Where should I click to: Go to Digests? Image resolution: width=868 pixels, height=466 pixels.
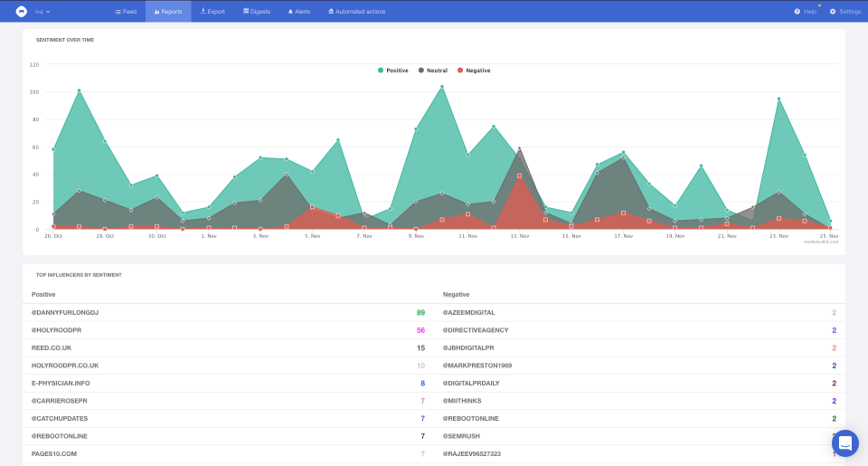(256, 12)
